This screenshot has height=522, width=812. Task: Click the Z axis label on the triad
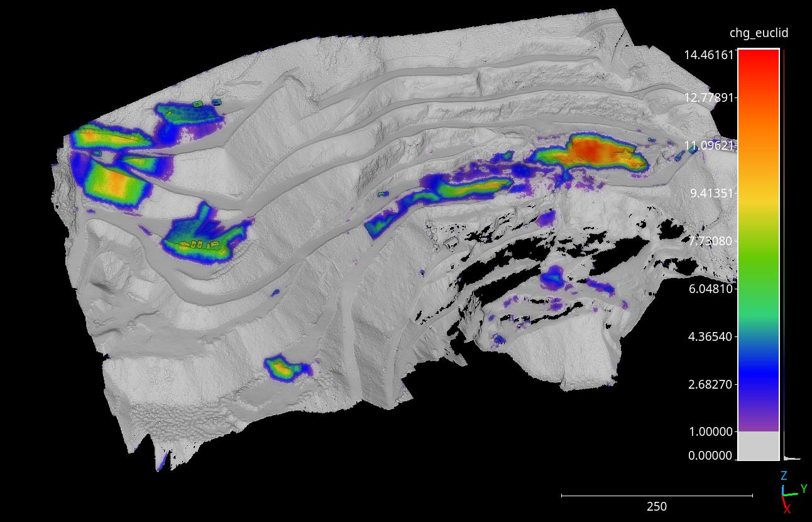tap(784, 476)
